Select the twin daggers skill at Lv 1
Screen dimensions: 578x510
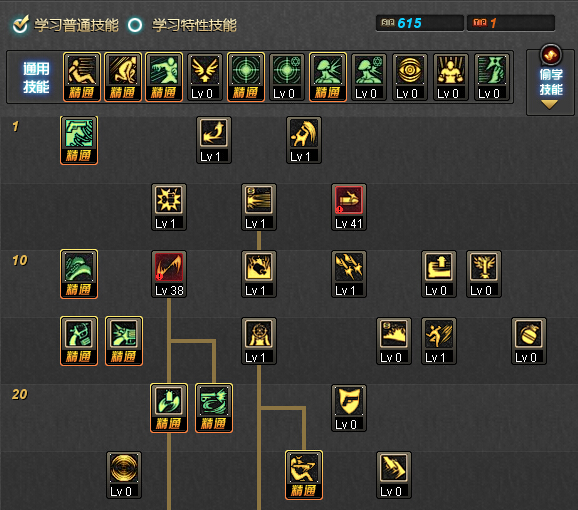(x=349, y=274)
